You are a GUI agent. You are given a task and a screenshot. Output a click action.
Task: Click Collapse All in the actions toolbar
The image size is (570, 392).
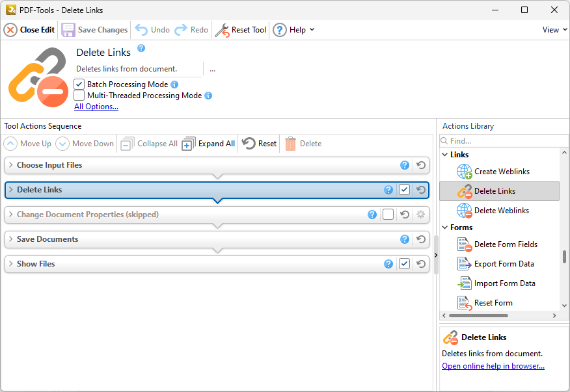pos(149,144)
